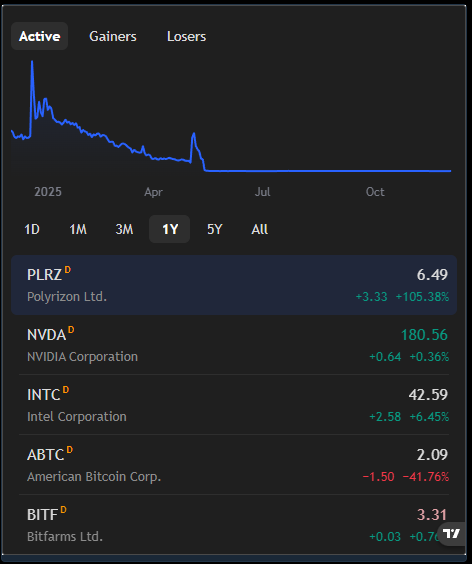Click the D indicator next to NVDA

[71, 330]
